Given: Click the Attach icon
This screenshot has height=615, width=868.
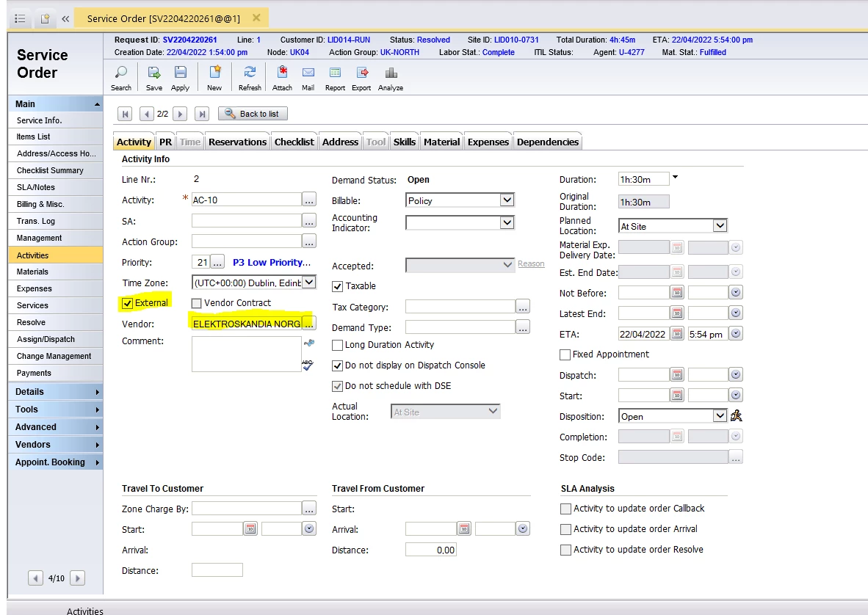Looking at the screenshot, I should pos(282,73).
